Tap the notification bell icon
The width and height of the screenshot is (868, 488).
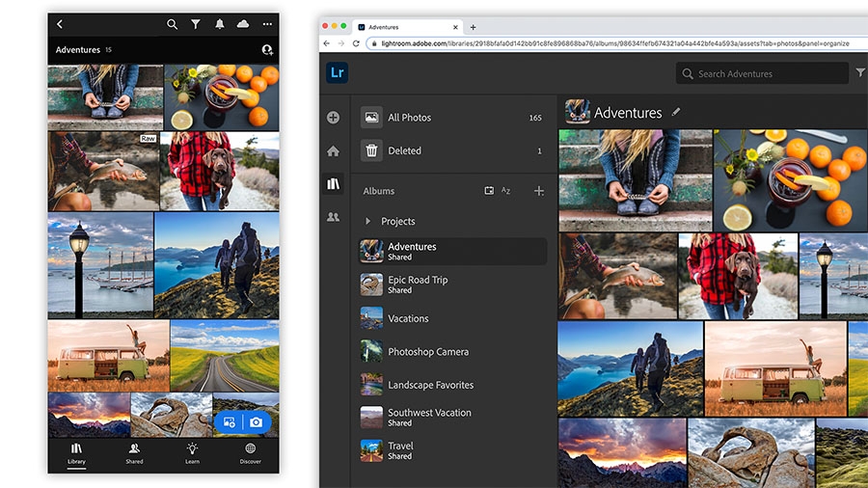coord(220,24)
